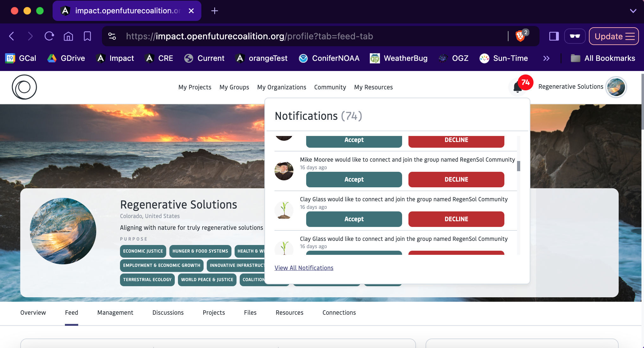Viewport: 644px width, 348px height.
Task: Open new browser tab plus button
Action: click(215, 11)
